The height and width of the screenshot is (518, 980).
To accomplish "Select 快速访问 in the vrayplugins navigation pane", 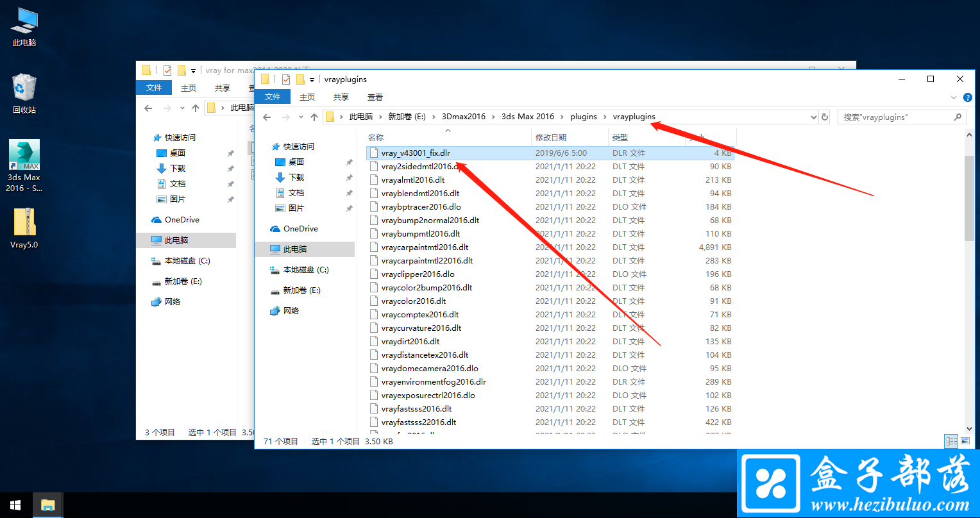I will tap(299, 146).
